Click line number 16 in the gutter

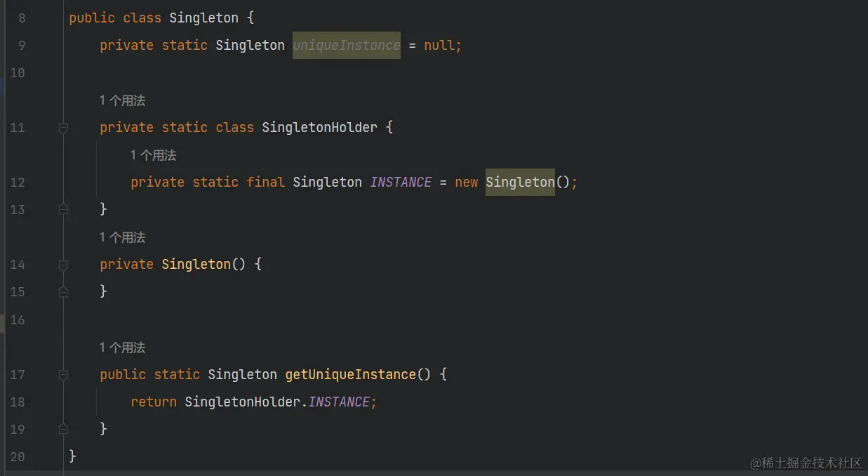(x=18, y=320)
